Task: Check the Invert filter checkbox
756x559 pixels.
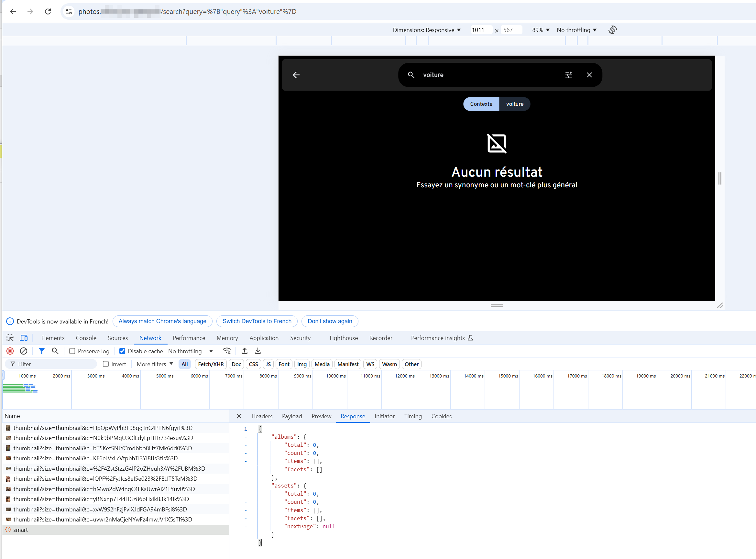Action: pyautogui.click(x=105, y=364)
